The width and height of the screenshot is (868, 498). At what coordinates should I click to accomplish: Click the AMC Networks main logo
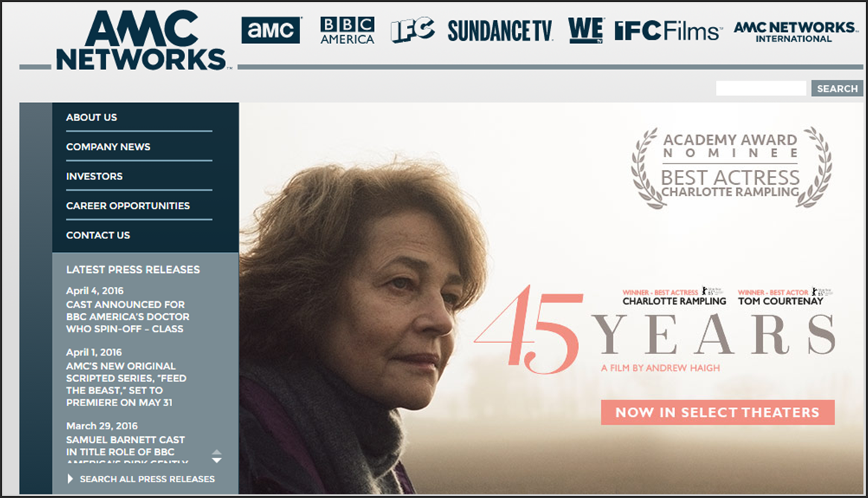click(x=141, y=40)
